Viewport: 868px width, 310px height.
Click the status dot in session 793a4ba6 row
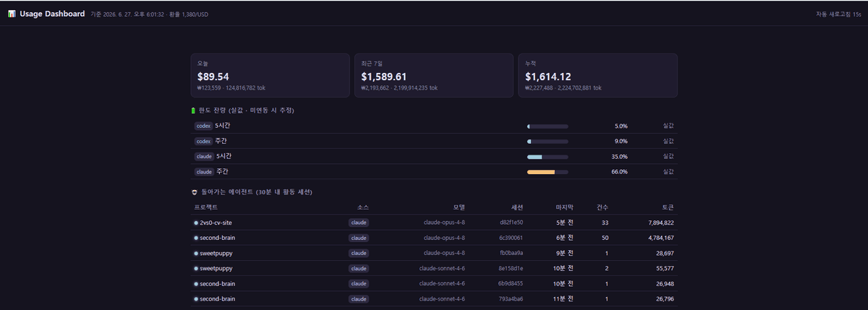196,298
